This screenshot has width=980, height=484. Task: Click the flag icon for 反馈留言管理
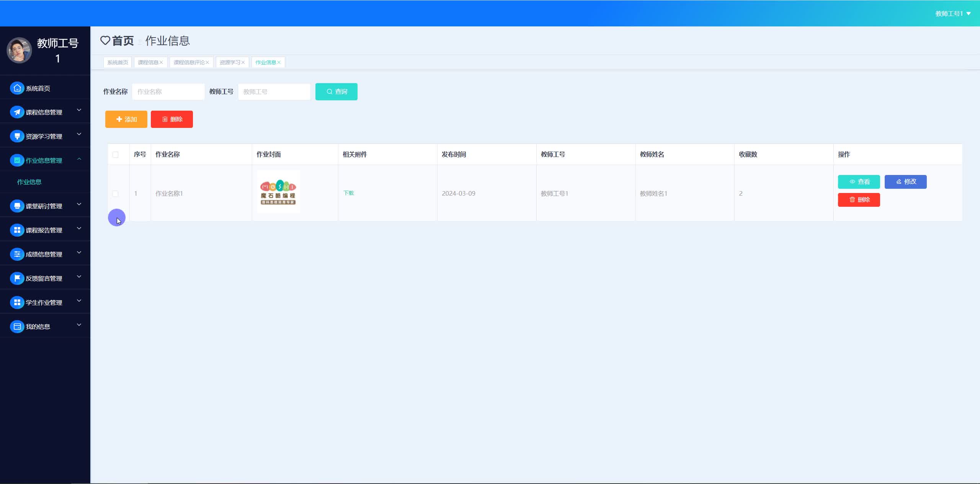click(x=17, y=278)
